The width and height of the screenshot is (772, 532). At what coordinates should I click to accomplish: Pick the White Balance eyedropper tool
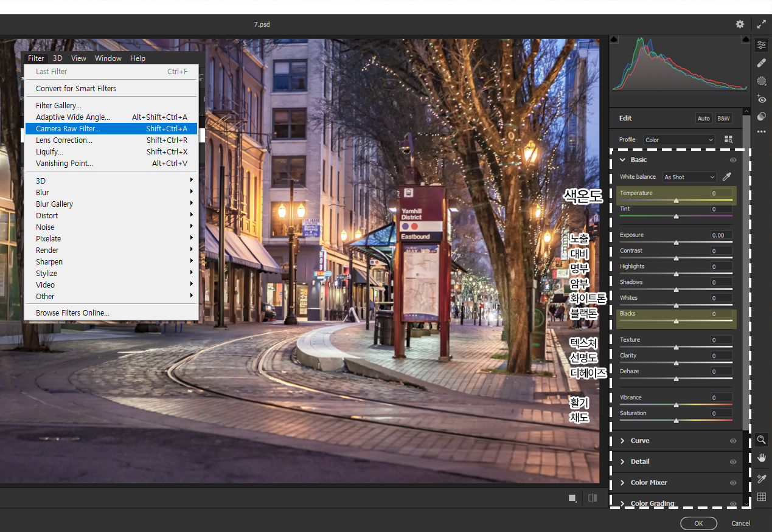[726, 177]
